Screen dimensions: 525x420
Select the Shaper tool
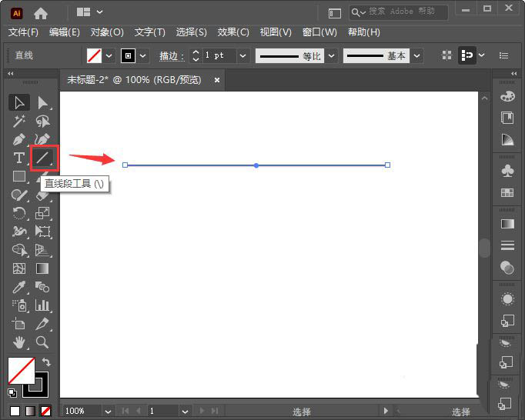coord(19,195)
